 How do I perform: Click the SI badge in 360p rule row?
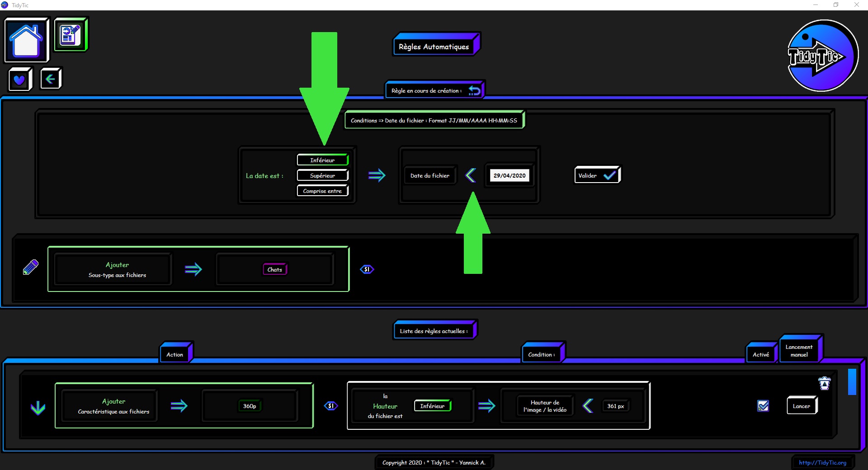331,406
